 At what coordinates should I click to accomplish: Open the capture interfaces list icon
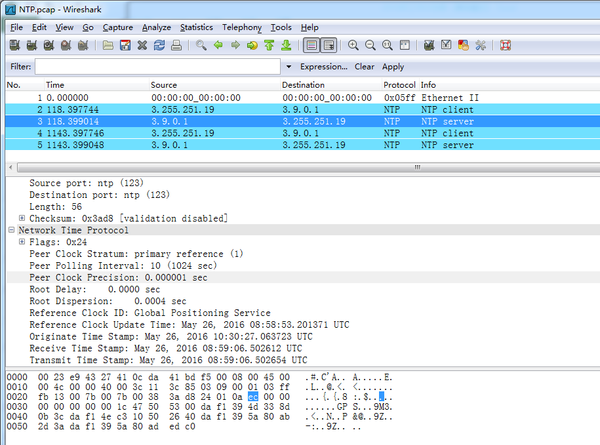coord(15,45)
